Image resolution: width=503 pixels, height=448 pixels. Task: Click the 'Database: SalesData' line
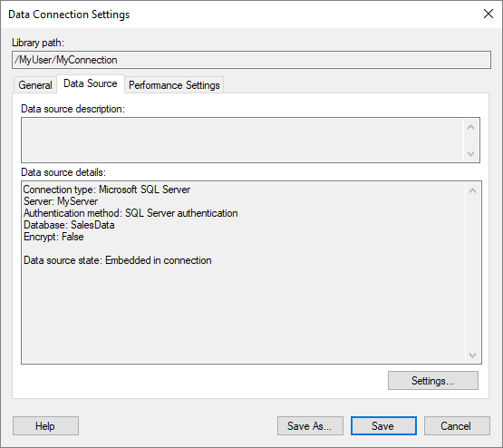point(69,225)
